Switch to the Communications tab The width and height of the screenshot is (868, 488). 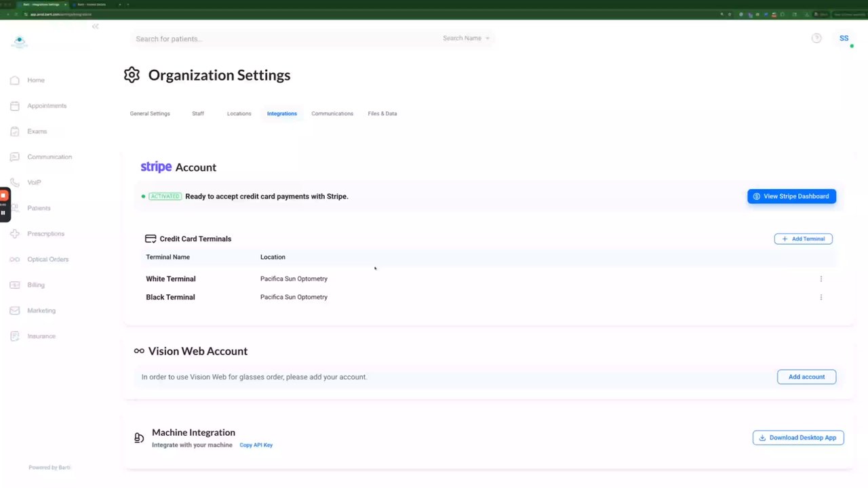tap(332, 114)
